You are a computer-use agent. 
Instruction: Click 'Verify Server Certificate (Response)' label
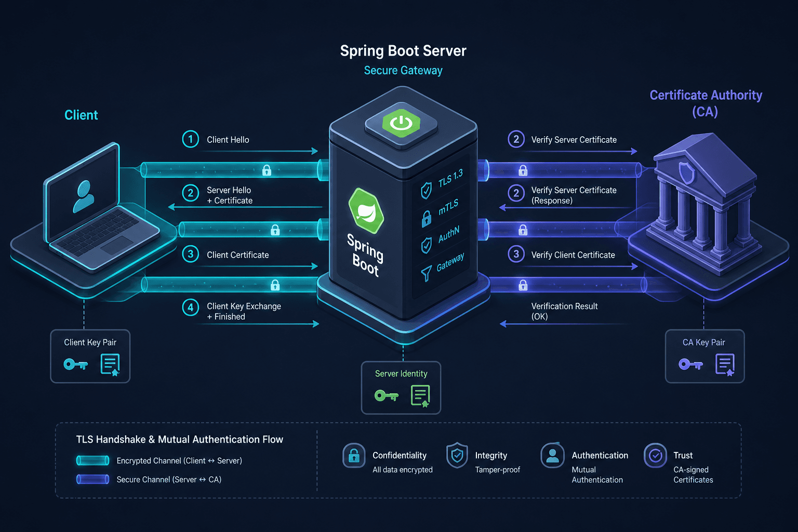(574, 195)
